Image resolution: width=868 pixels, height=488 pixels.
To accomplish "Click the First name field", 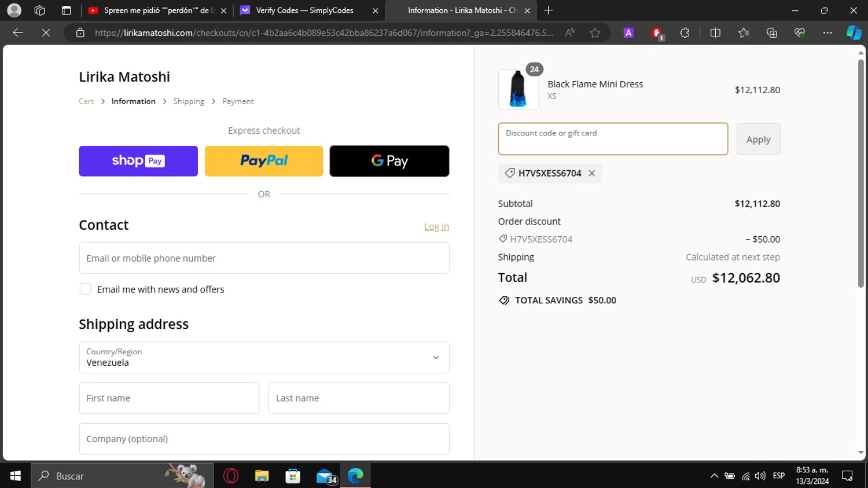I will coord(169,398).
